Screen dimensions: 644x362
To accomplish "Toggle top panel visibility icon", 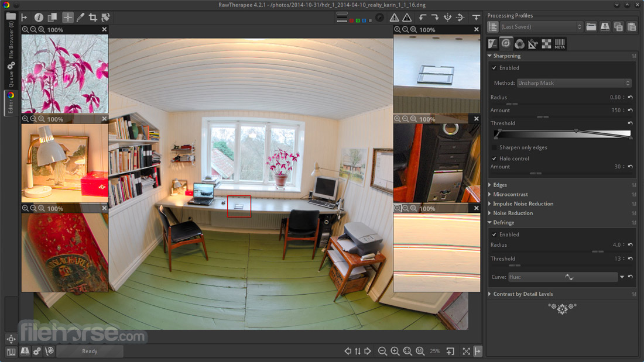I will (x=476, y=17).
